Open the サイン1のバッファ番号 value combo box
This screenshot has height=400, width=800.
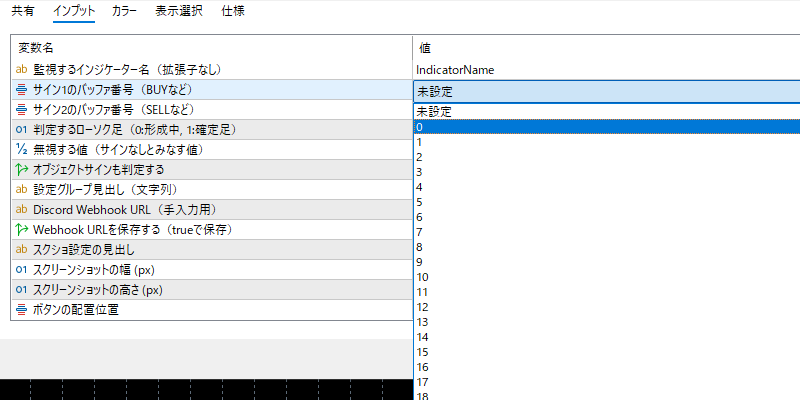click(x=606, y=91)
